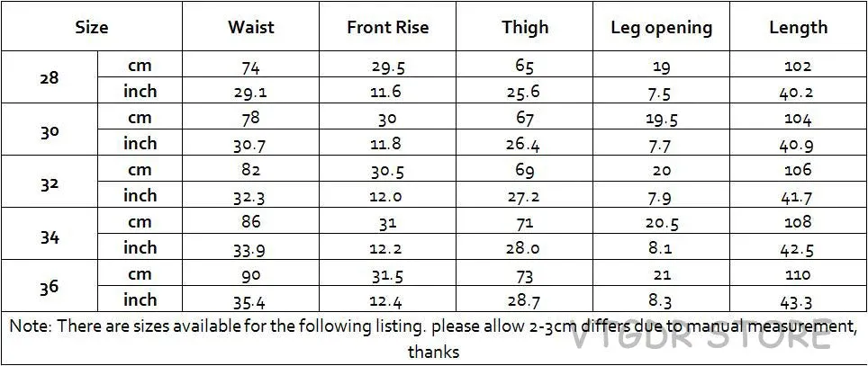Click the Length column header

pyautogui.click(x=798, y=27)
